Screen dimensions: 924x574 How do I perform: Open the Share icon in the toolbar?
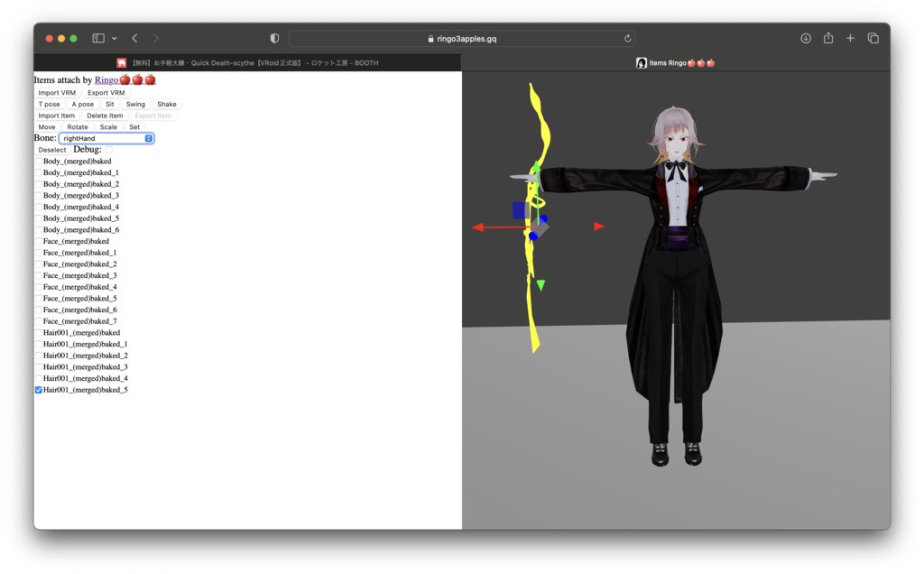coord(828,38)
